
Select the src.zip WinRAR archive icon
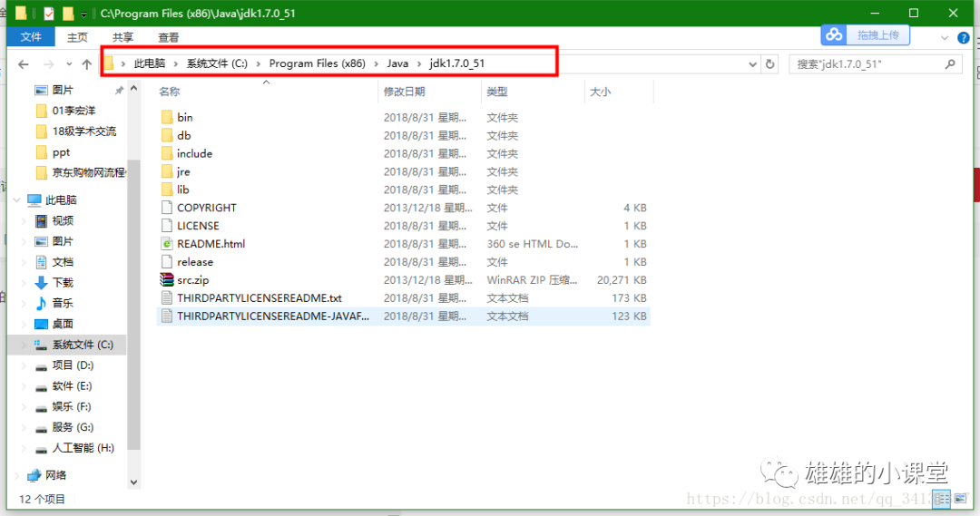click(x=167, y=280)
